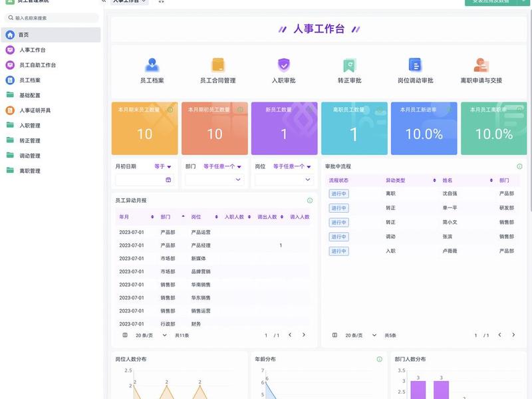Click 品牌营销 row cell
The height and width of the screenshot is (399, 532).
click(201, 271)
